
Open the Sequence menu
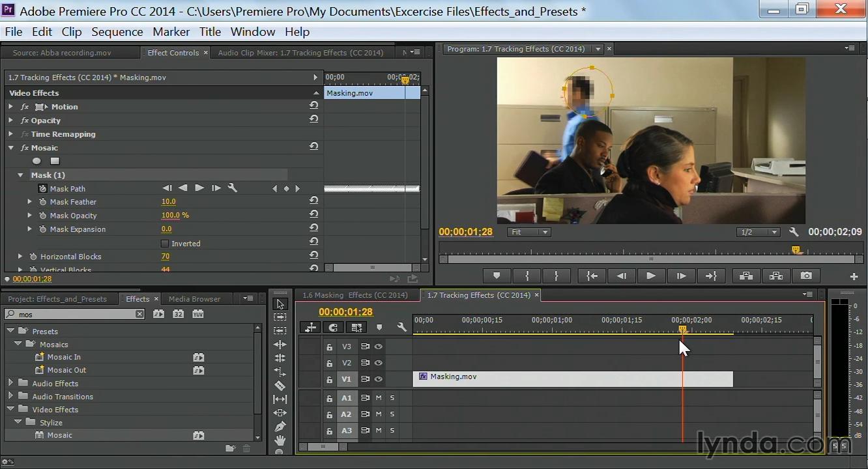117,32
